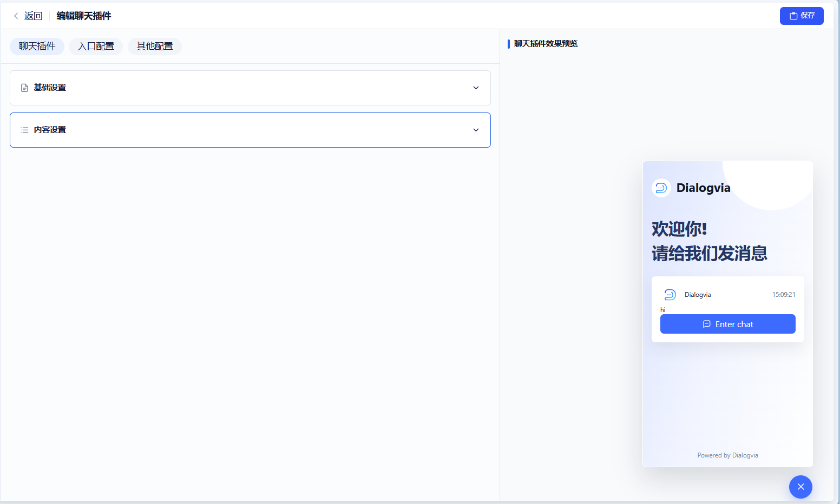Open the 入口配置 tab
840x504 pixels.
(x=96, y=47)
